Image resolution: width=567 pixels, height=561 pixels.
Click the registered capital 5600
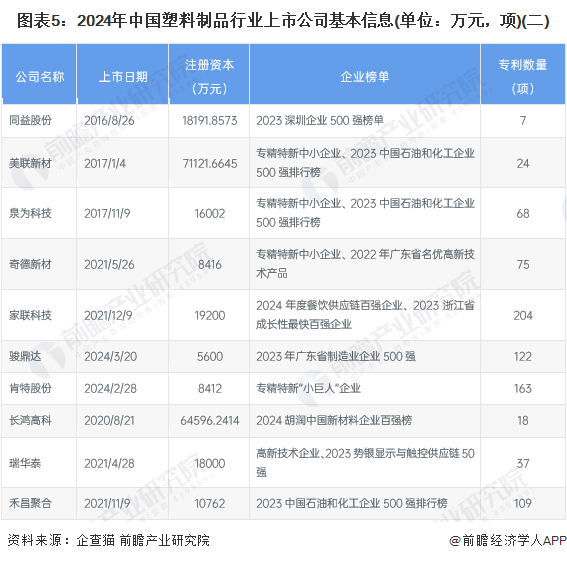pos(210,356)
